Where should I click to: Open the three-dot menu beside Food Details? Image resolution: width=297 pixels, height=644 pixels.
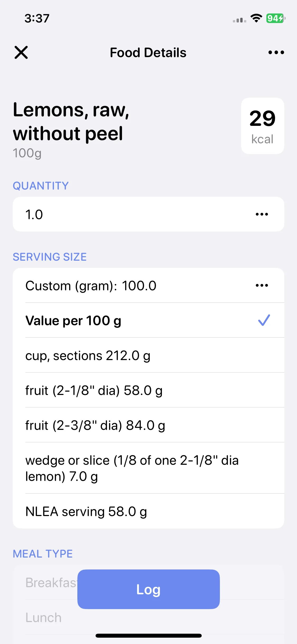pos(276,52)
